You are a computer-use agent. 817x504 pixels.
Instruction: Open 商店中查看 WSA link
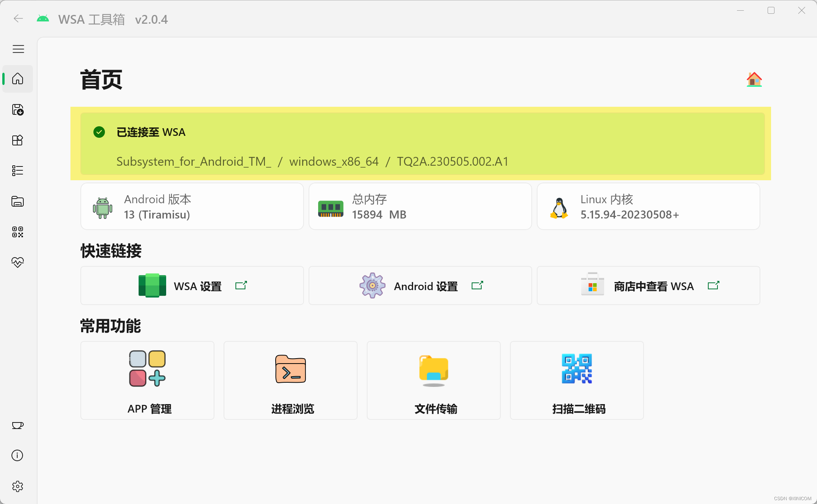pyautogui.click(x=649, y=286)
